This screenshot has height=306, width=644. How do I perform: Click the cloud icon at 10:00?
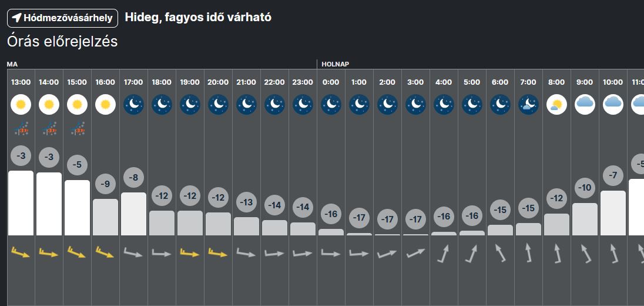[612, 105]
